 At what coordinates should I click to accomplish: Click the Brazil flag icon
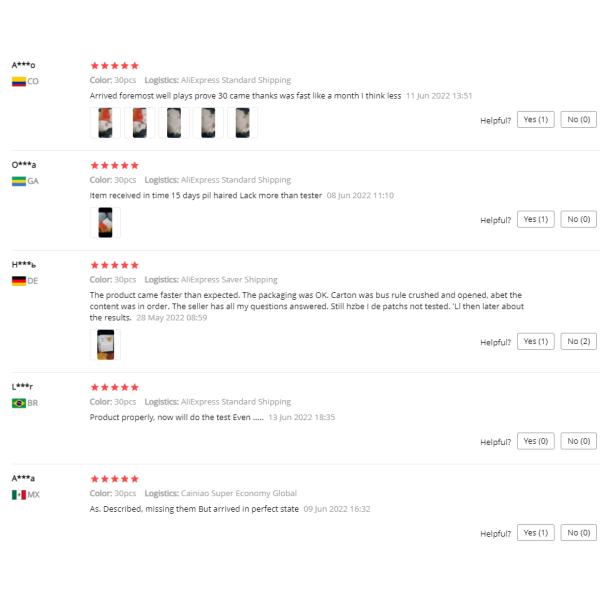point(19,403)
